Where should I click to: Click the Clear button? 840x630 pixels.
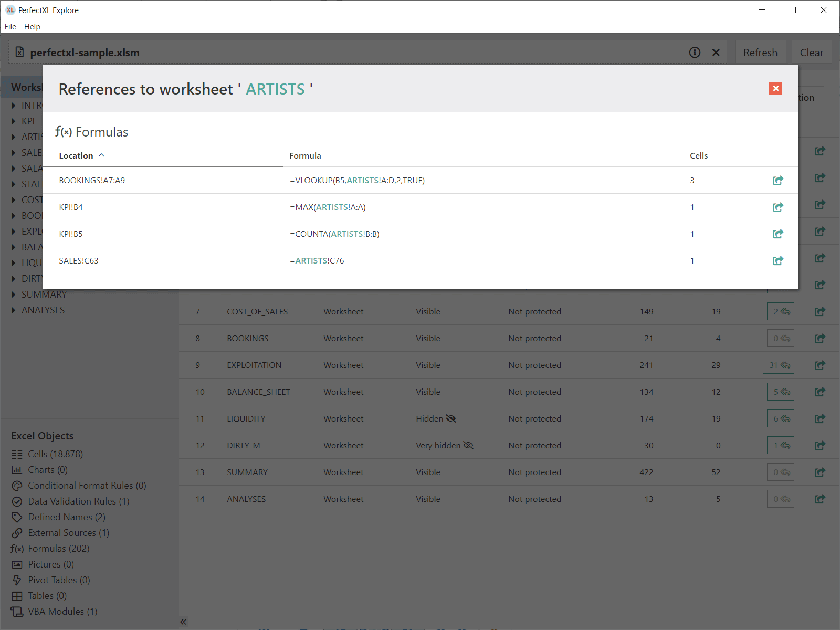click(x=811, y=52)
